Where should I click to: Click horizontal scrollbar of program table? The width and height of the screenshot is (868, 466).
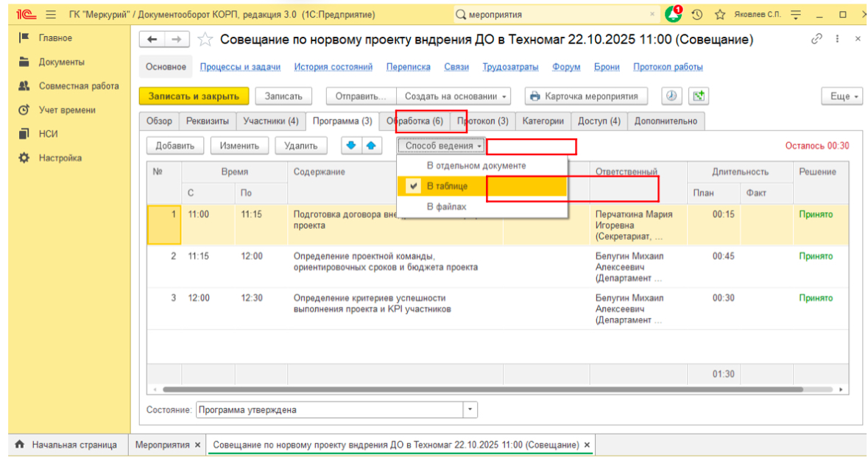pos(483,389)
